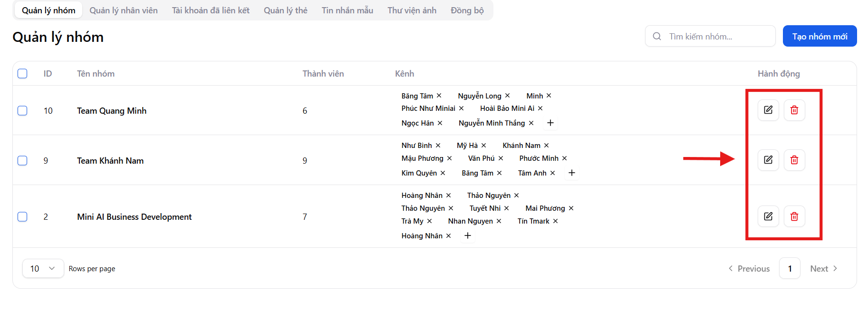This screenshot has width=868, height=333.
Task: Add a channel to Team Khánh Nam
Action: [571, 173]
